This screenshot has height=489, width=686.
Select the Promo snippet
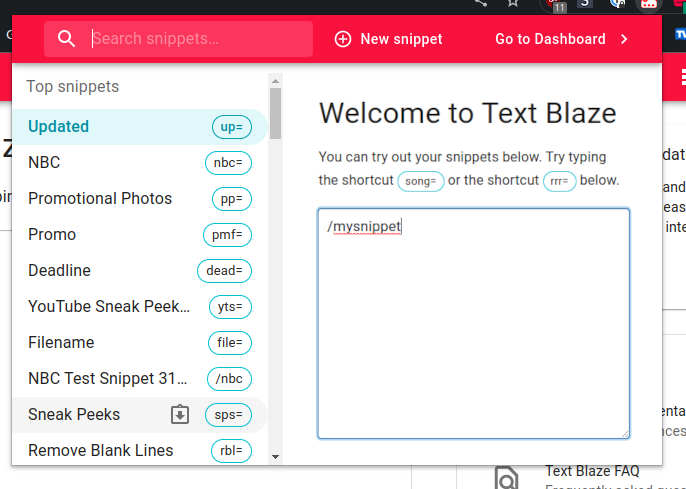click(140, 235)
